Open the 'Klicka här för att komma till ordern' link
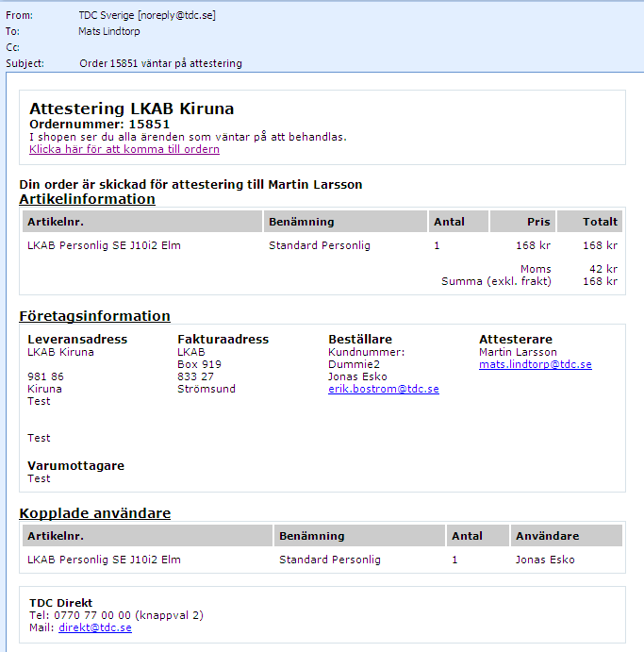Image resolution: width=644 pixels, height=652 pixels. coord(124,149)
